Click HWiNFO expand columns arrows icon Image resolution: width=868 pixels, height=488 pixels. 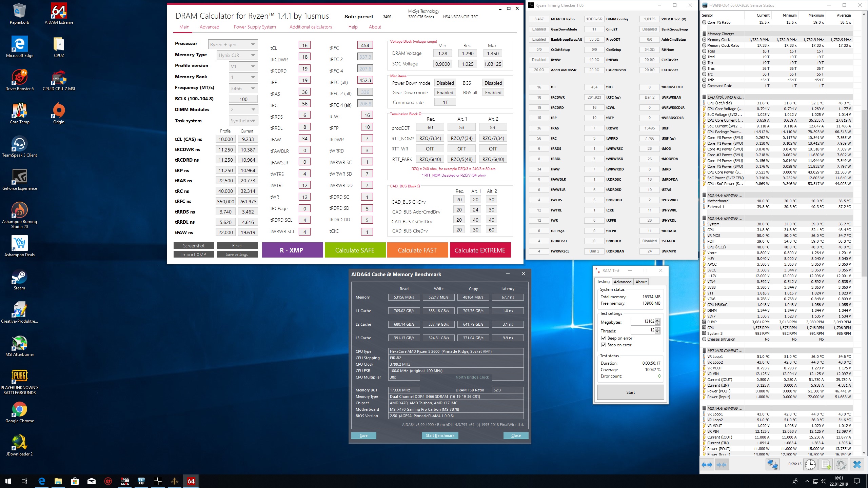click(707, 465)
